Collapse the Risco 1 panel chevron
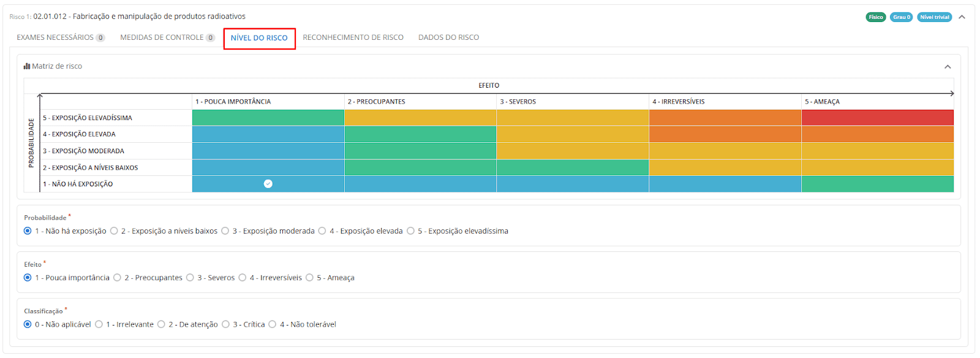980x358 pixels. coord(962,17)
